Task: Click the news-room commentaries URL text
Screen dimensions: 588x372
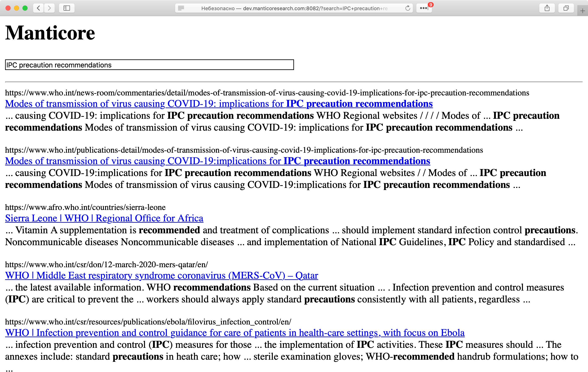Action: pos(267,93)
